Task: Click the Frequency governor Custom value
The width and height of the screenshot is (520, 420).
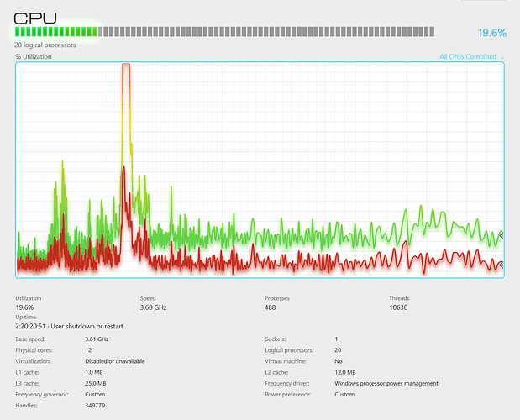Action: (95, 395)
